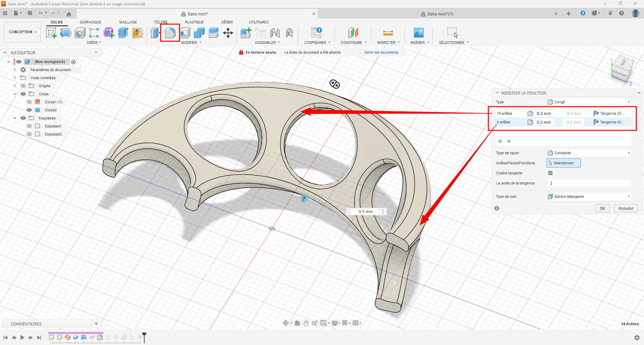This screenshot has width=644, height=345.
Task: Open the Gérer les documents link
Action: click(381, 52)
